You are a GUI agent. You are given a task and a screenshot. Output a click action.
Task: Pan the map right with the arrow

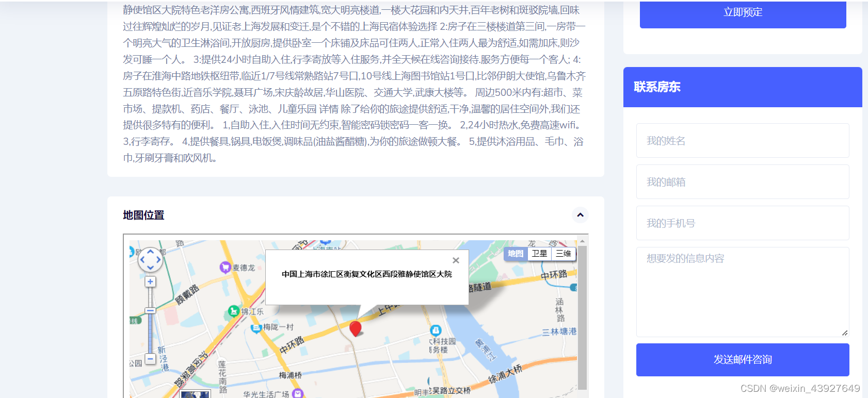[x=158, y=260]
